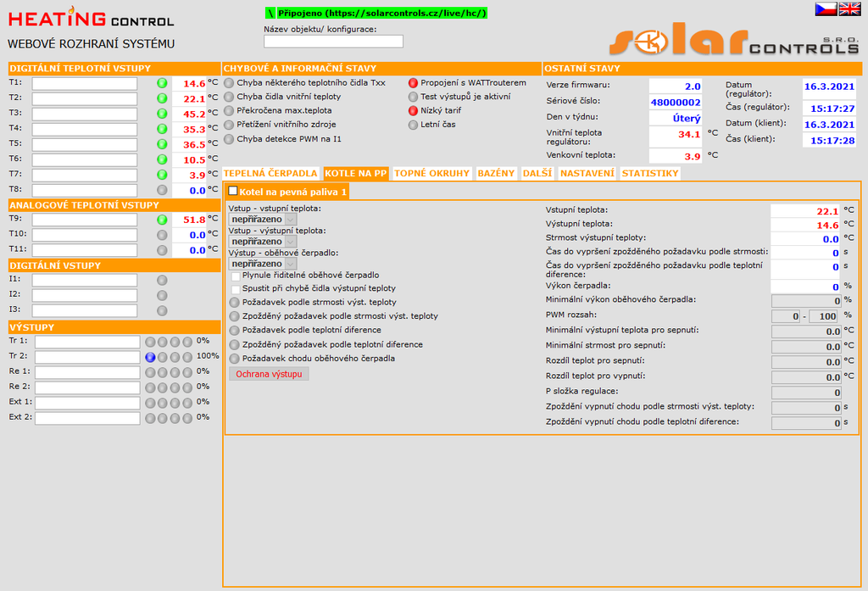Click the red Propojení s WATTrouterem indicator
The image size is (868, 591).
click(413, 83)
